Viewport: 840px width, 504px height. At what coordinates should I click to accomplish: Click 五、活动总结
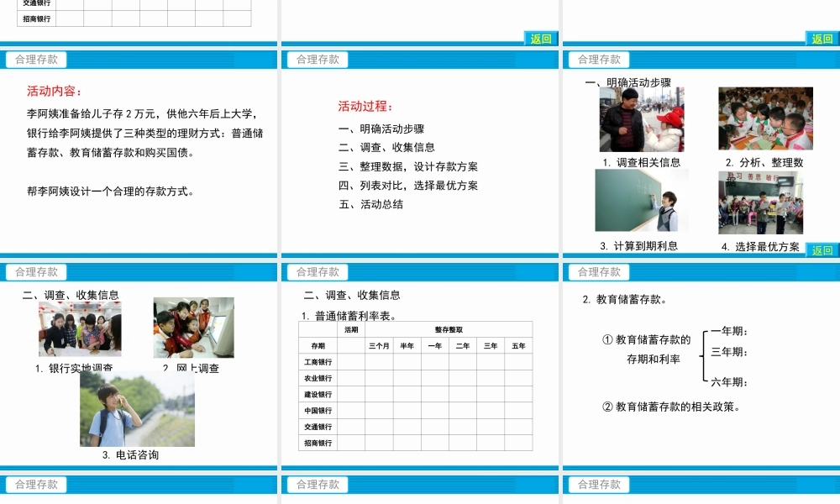click(370, 204)
